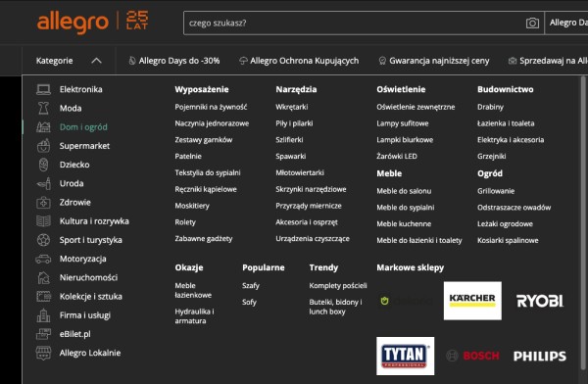Select the Supermarket category
588x384 pixels.
84,146
